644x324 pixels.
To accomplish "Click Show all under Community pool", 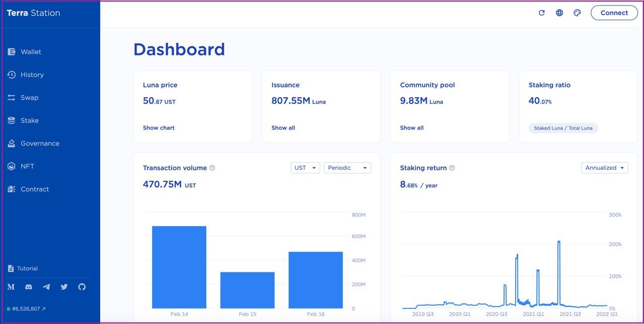I will (412, 128).
